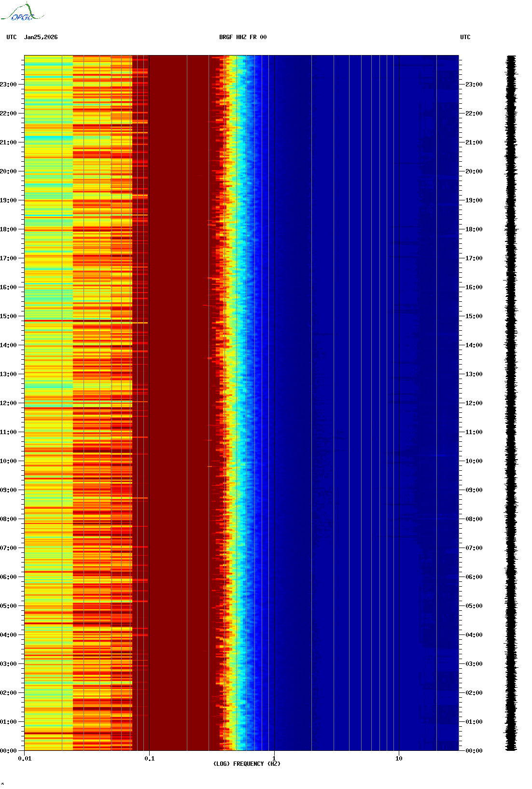The image size is (532, 789).
Task: Click the 1 Hz frequency axis label
Action: coord(274,759)
